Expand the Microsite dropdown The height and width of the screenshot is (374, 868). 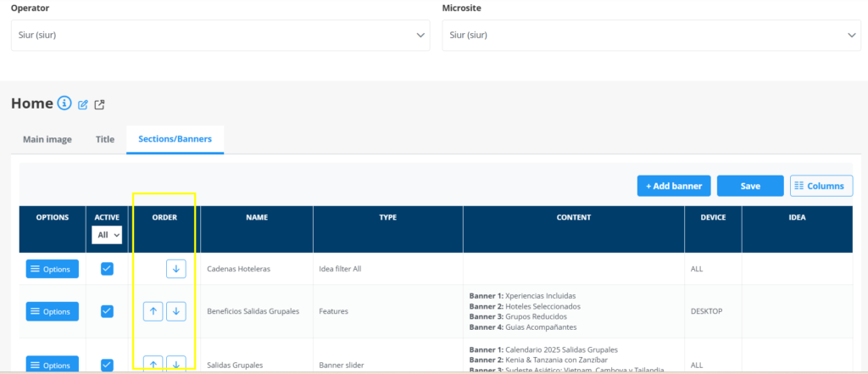651,35
